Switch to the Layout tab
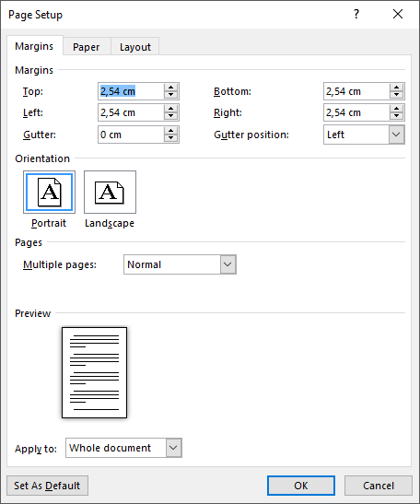The height and width of the screenshot is (504, 420). click(x=135, y=47)
